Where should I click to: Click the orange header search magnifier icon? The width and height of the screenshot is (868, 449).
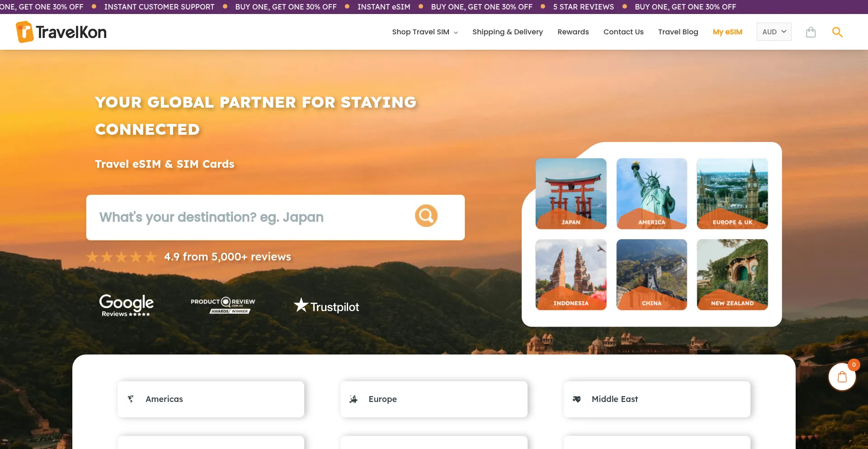tap(837, 32)
